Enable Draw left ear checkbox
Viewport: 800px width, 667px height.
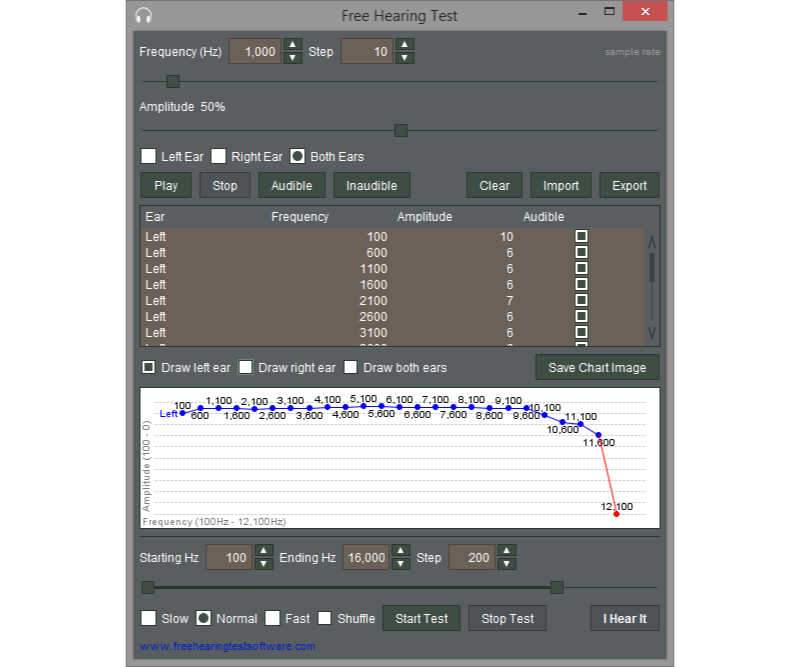(x=148, y=367)
